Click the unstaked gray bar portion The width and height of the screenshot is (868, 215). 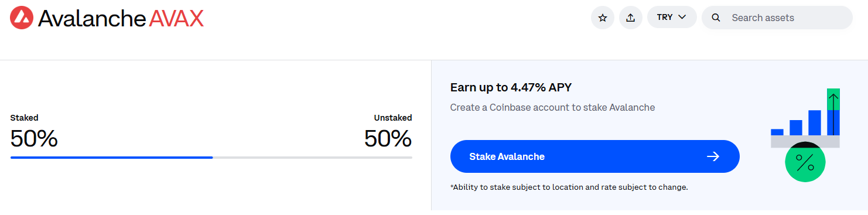click(x=312, y=157)
